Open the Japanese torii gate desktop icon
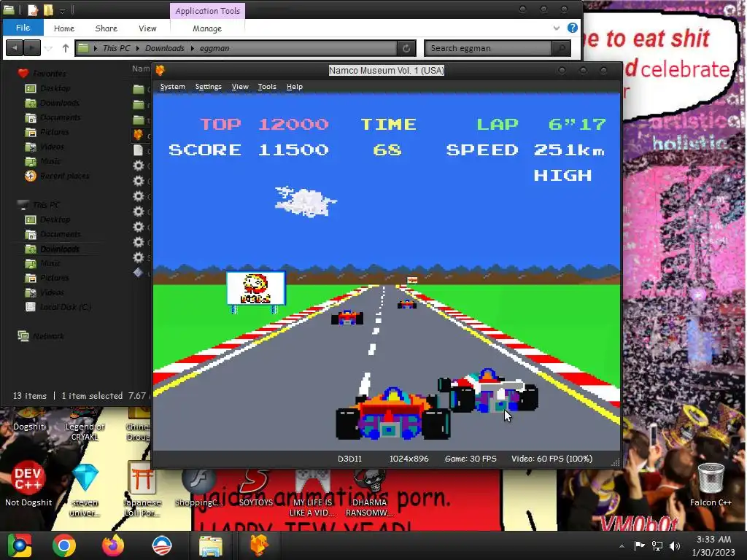The image size is (747, 560). (x=142, y=491)
